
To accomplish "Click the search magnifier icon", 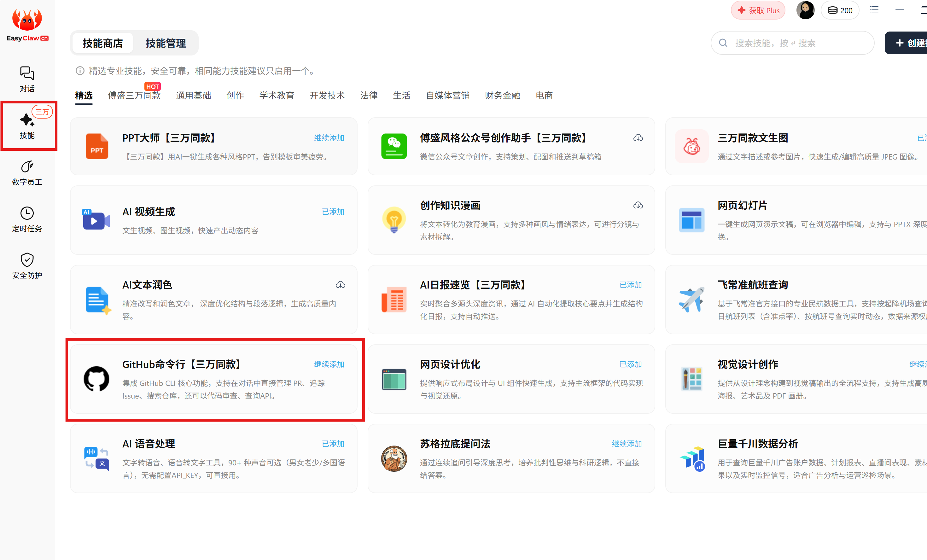I will (x=723, y=43).
